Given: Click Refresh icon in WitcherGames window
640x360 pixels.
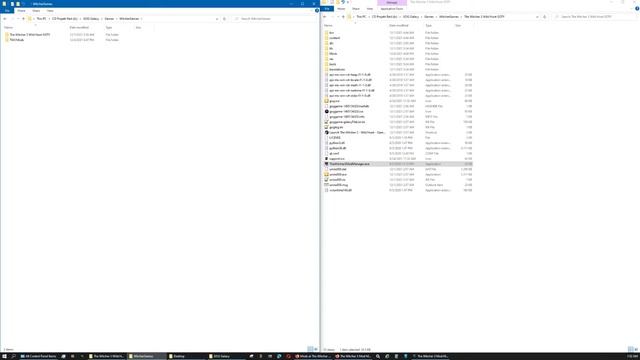Looking at the screenshot, I should (224, 19).
